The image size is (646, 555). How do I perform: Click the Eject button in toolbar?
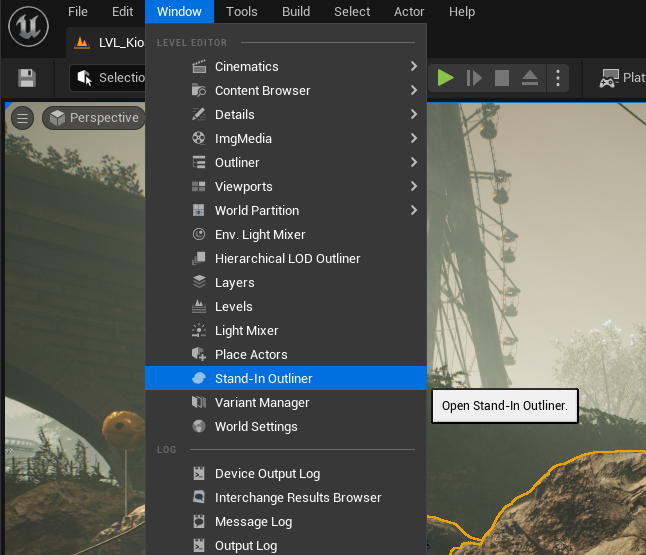(530, 78)
